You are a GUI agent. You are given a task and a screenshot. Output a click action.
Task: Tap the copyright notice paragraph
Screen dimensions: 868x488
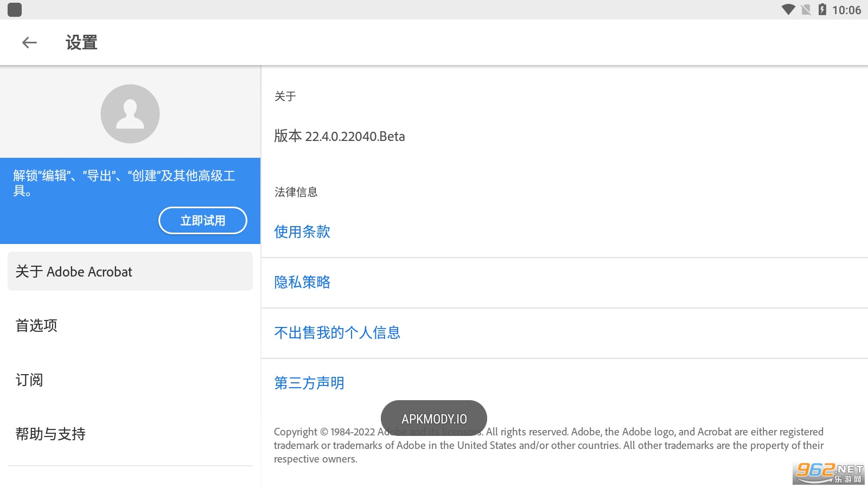coord(548,445)
